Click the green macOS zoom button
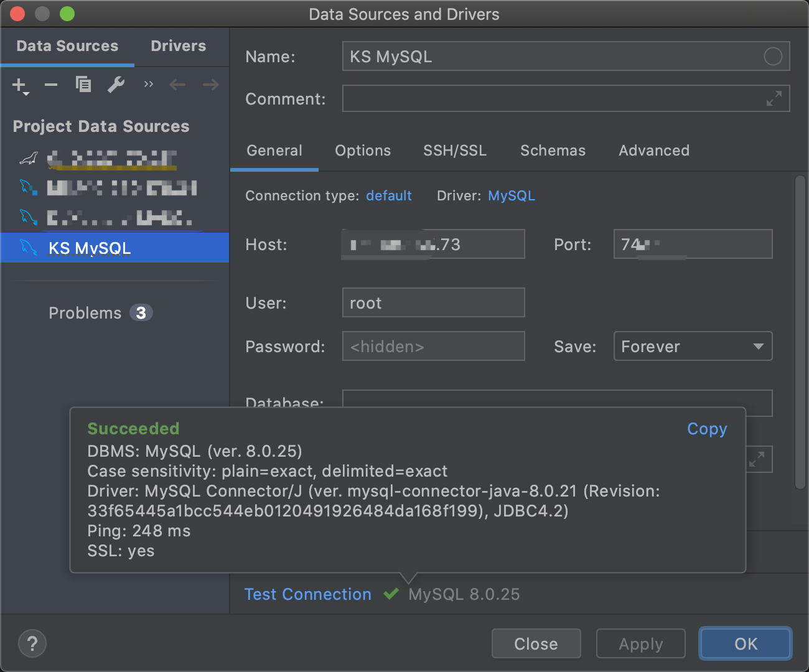 coord(67,14)
